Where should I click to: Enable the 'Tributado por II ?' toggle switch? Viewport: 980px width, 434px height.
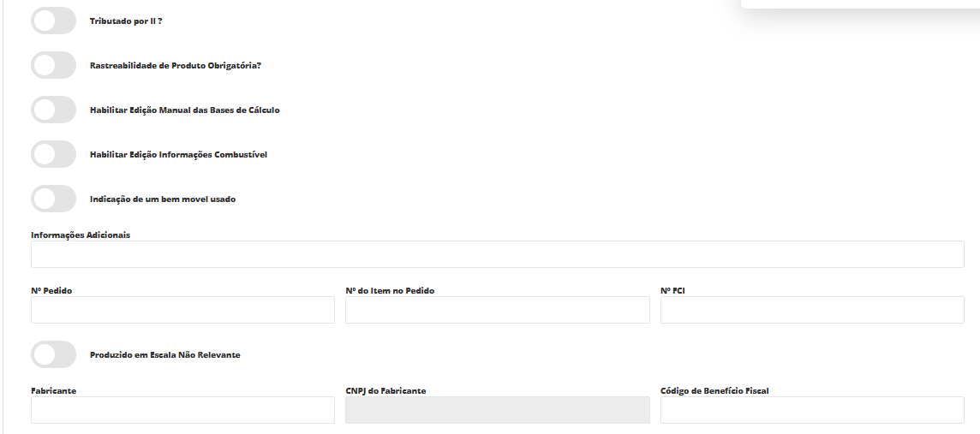click(x=54, y=21)
